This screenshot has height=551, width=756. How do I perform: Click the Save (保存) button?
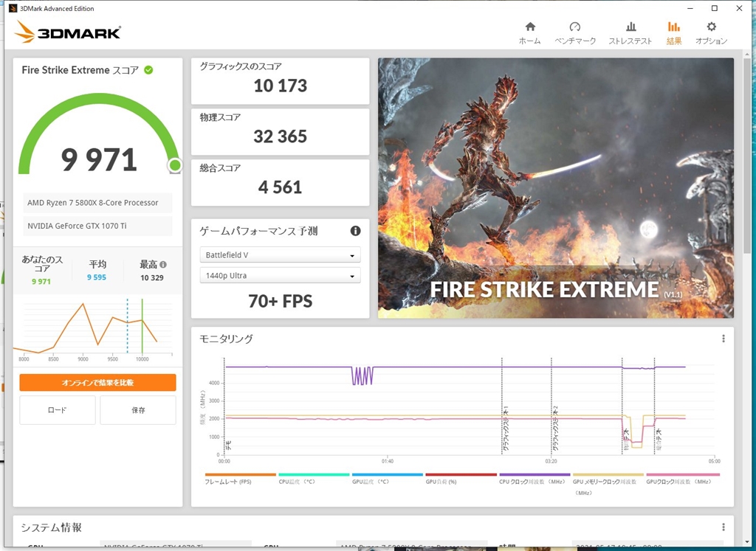tap(138, 410)
